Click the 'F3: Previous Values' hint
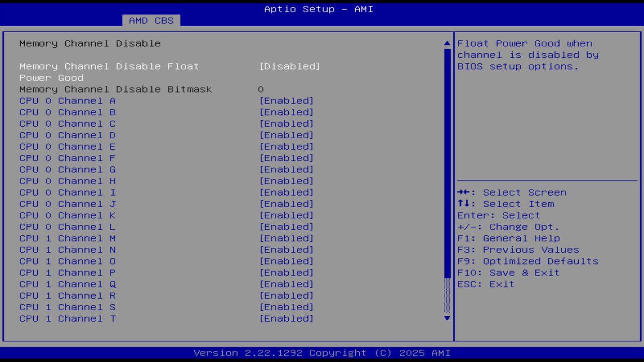Screen dimensions: 644x362 [x=518, y=250]
